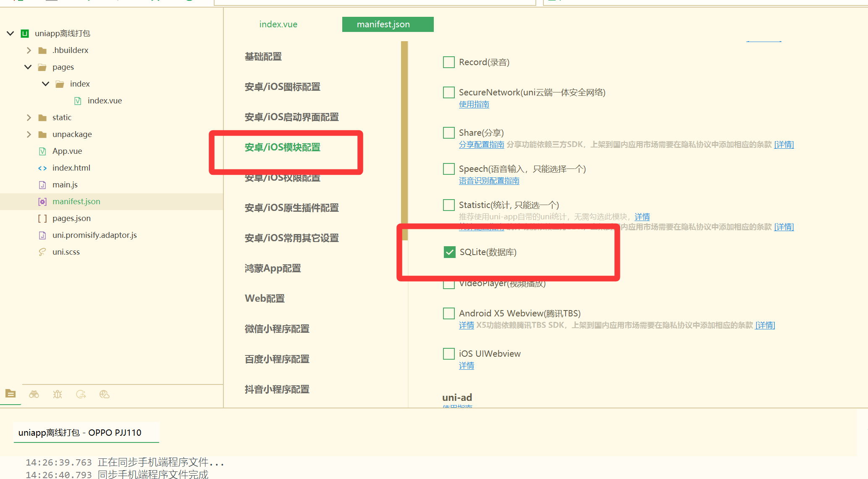868x479 pixels.
Task: Switch to the index.vue editor tab
Action: (278, 24)
